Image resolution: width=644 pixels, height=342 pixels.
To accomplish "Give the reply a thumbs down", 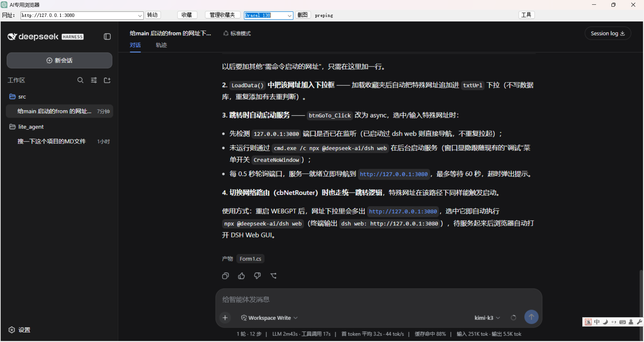I will pyautogui.click(x=257, y=276).
